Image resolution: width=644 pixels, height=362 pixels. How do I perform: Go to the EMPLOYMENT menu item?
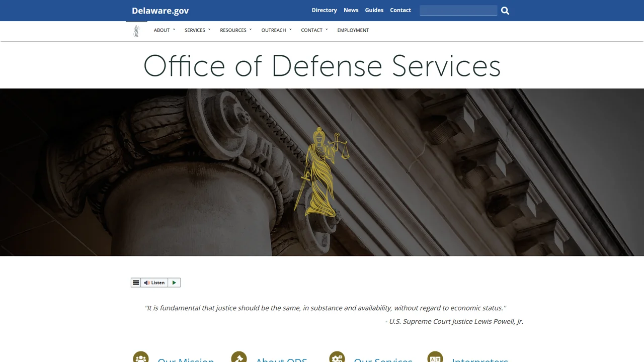[x=353, y=30]
